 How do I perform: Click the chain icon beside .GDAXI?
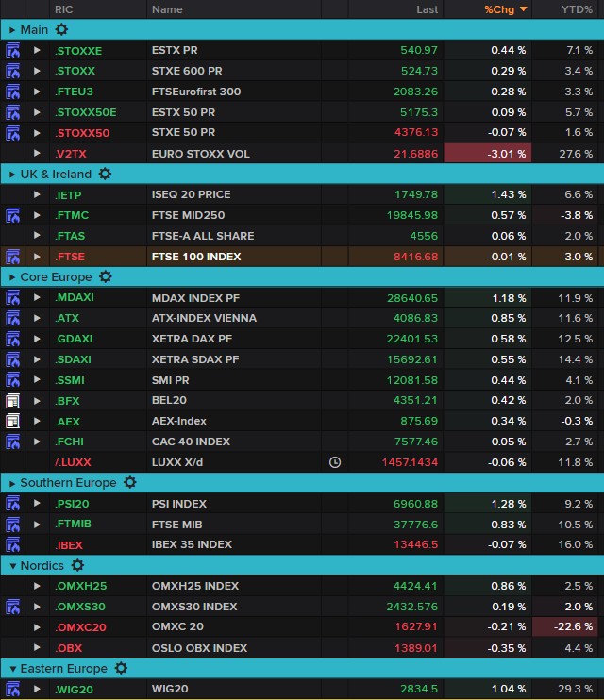pyautogui.click(x=13, y=339)
